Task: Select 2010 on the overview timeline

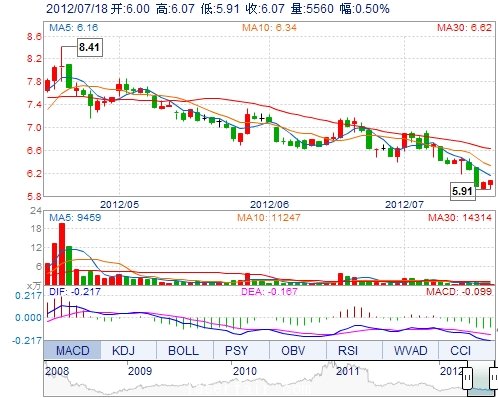Action: click(x=245, y=371)
